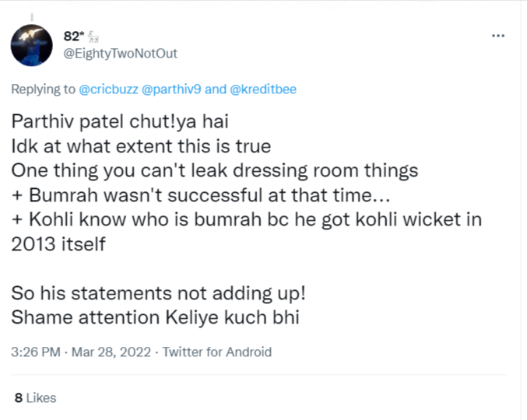527x420 pixels.
Task: Click the Mar 28, 2022 date
Action: (x=111, y=352)
